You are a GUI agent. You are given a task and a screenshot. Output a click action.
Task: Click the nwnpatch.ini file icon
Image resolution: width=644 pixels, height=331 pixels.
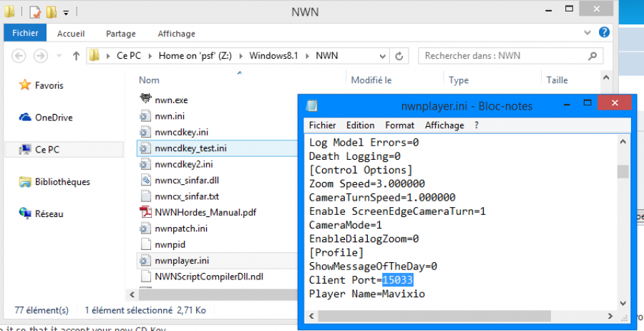coord(145,229)
